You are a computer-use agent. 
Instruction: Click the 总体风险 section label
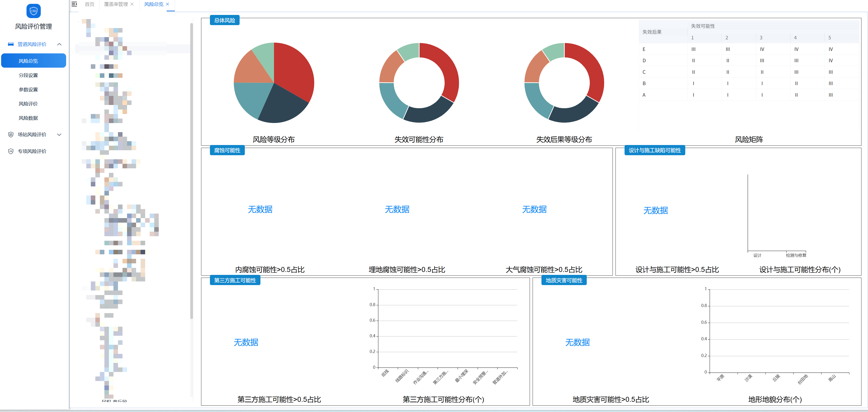coord(224,20)
